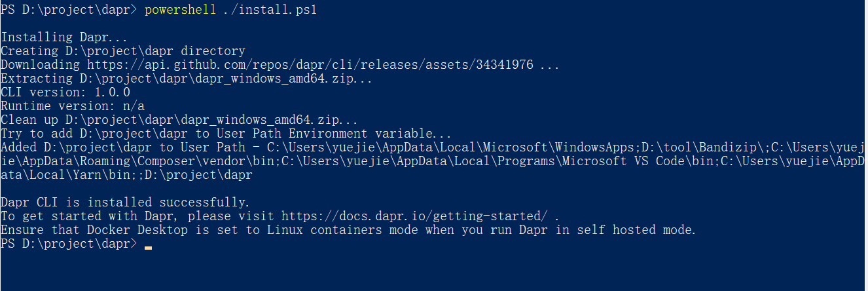868x291 pixels.
Task: Click the 'Creating D:\project\dapr directory' line
Action: 123,51
